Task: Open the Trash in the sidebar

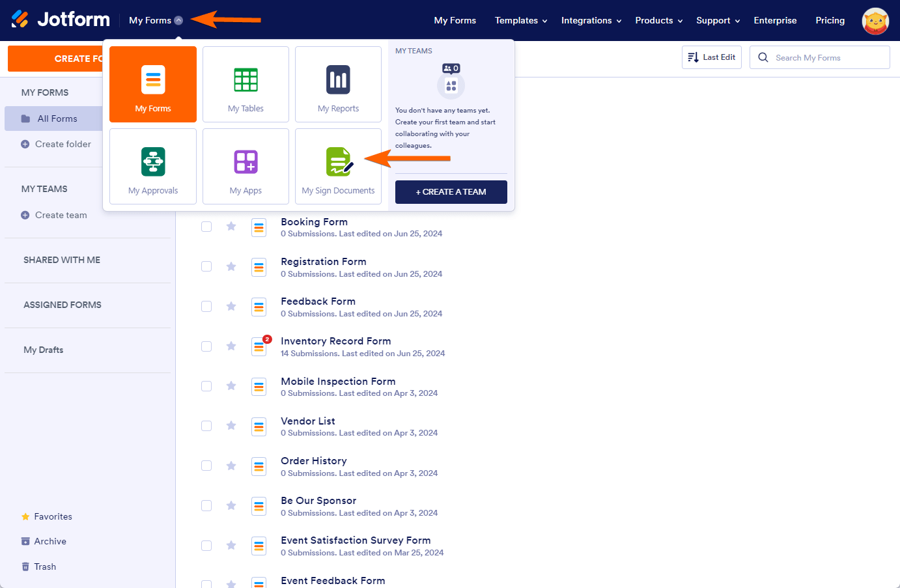Action: tap(38, 567)
